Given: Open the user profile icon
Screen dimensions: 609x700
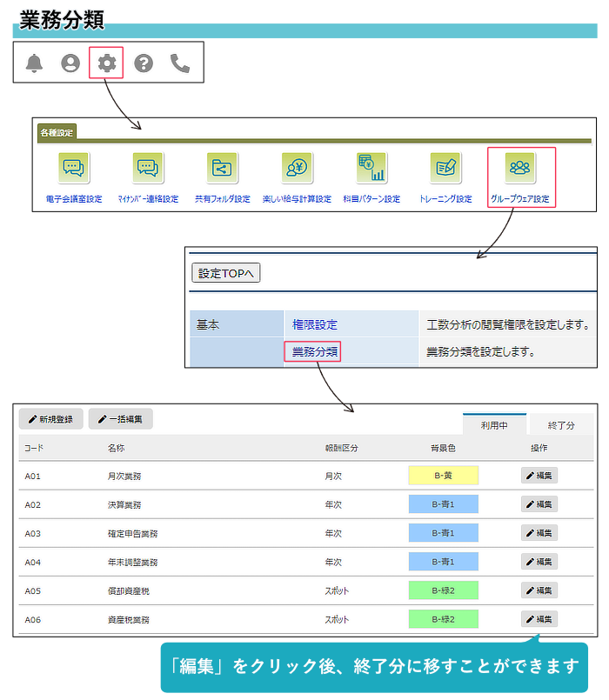Looking at the screenshot, I should coord(70,63).
